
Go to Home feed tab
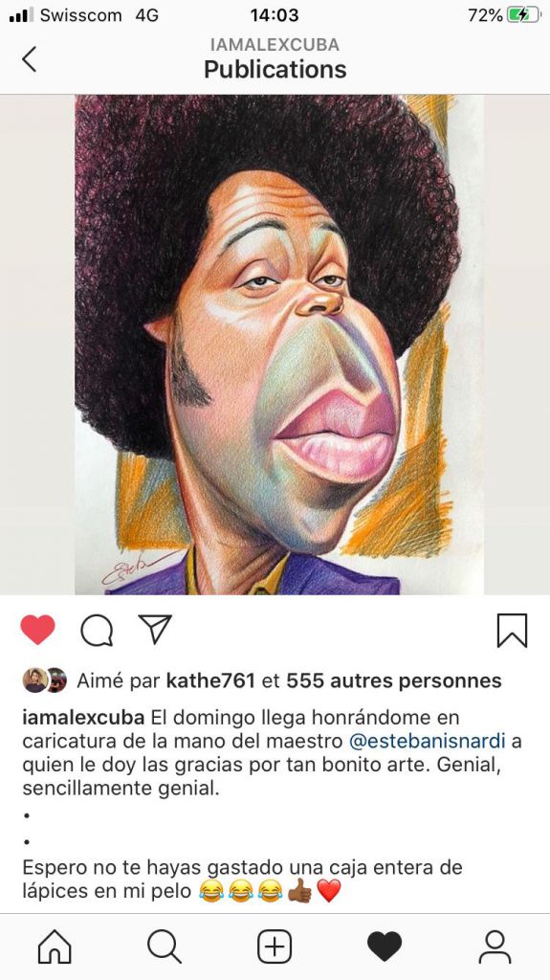click(x=55, y=947)
